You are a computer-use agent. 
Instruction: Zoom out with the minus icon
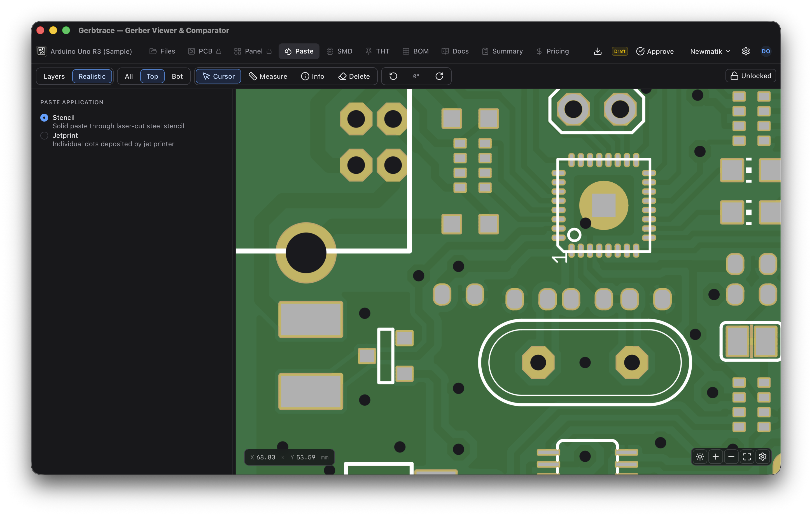tap(731, 457)
